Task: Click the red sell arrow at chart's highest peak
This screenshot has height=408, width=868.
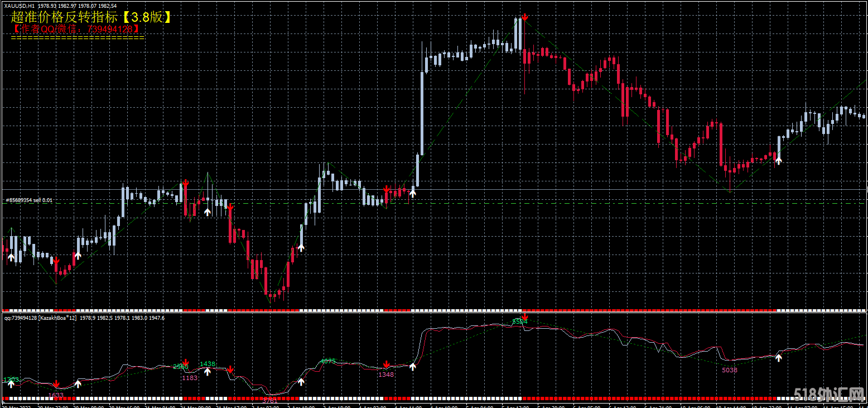Action: coord(524,18)
